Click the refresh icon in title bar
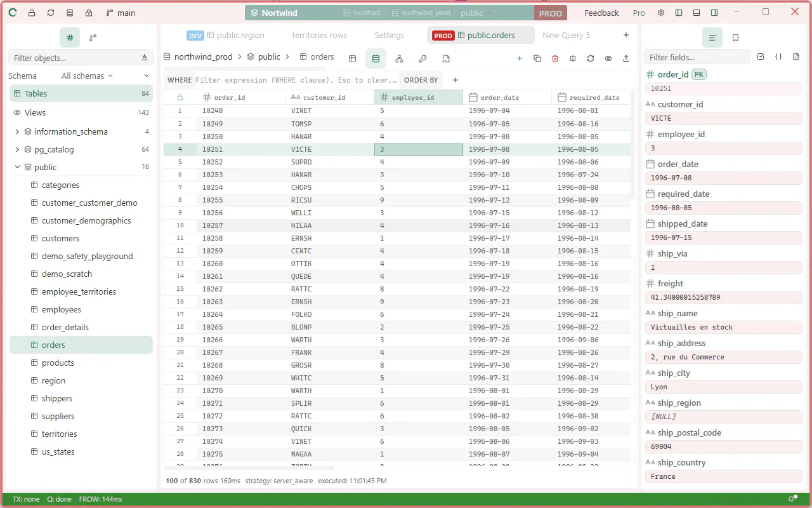The height and width of the screenshot is (508, 812). tap(51, 13)
